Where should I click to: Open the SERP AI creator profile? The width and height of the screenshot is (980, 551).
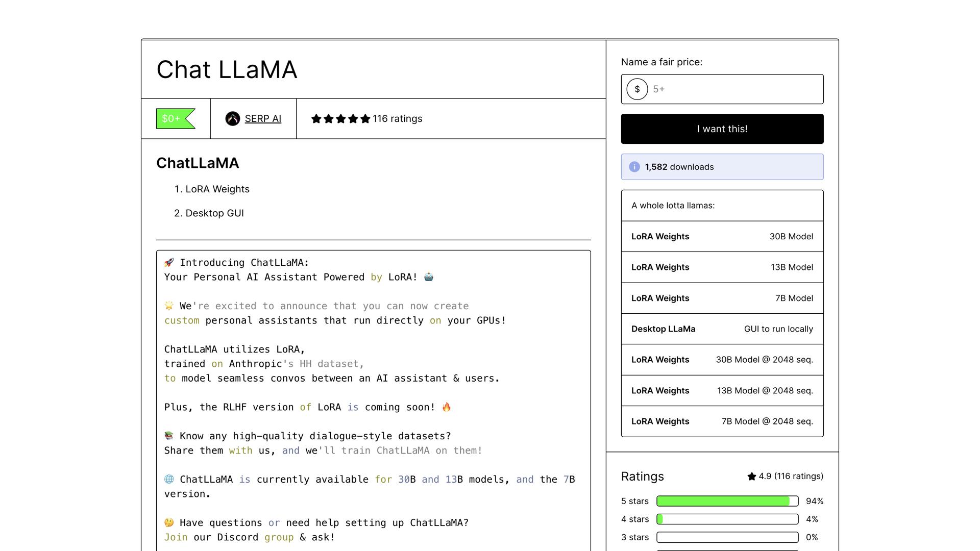point(262,118)
